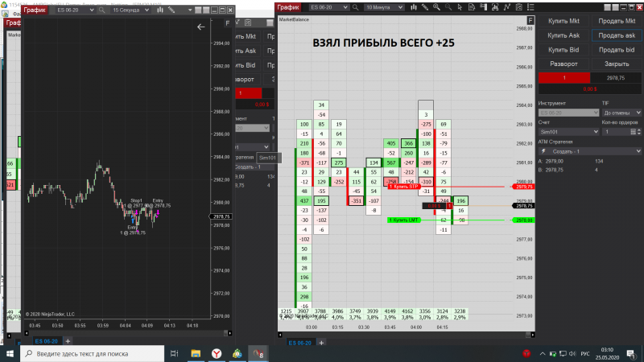Click the back arrow on 15 Секунда chart
The image size is (644, 362).
200,27
